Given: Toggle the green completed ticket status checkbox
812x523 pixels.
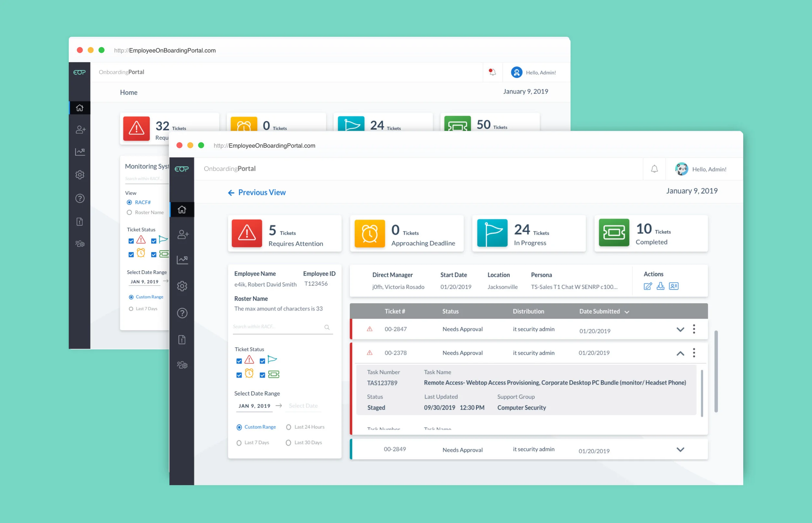Looking at the screenshot, I should 262,375.
